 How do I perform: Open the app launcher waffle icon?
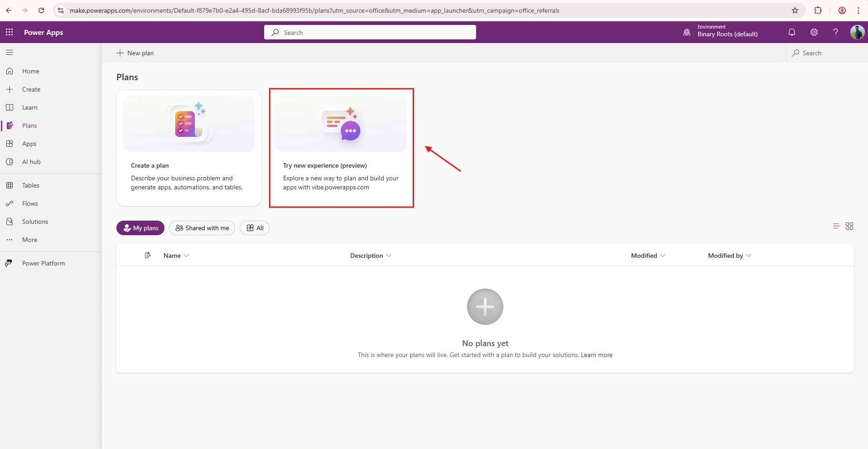10,32
